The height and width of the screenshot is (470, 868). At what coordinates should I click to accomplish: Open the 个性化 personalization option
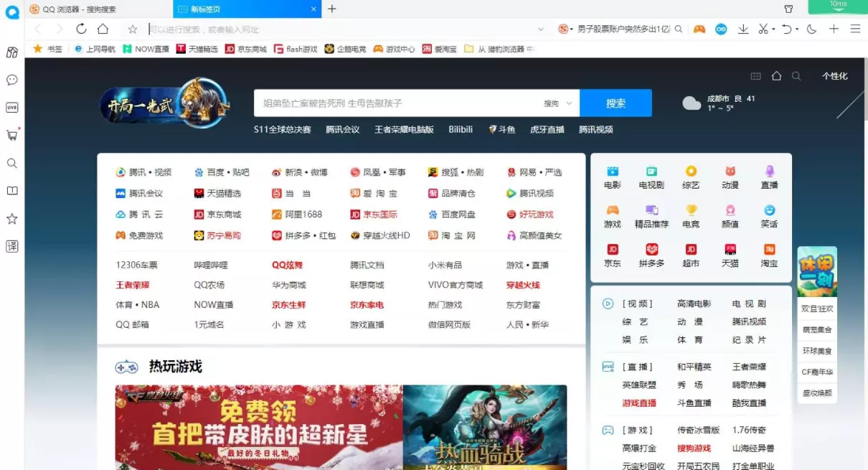click(834, 76)
